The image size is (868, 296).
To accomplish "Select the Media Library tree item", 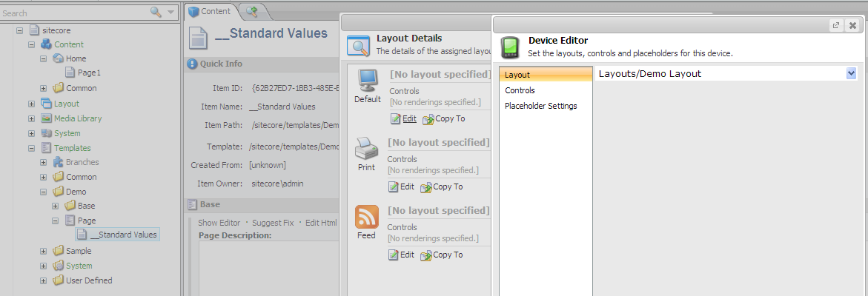I will coord(78,118).
